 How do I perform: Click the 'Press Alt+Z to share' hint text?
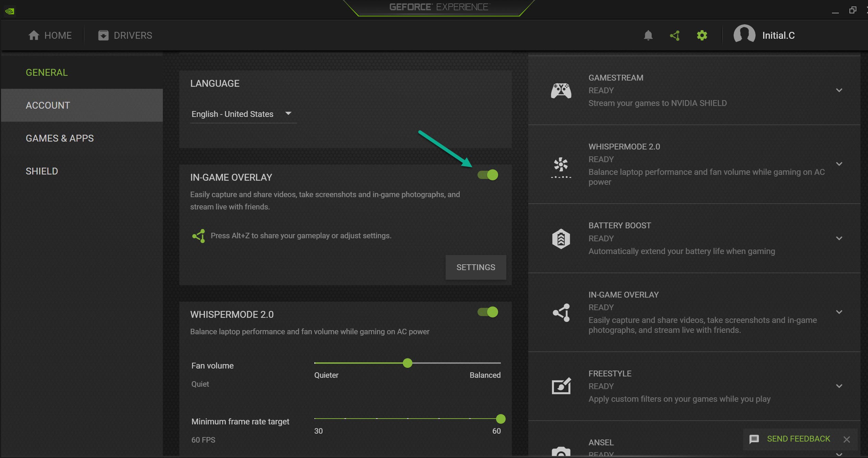[x=301, y=236]
